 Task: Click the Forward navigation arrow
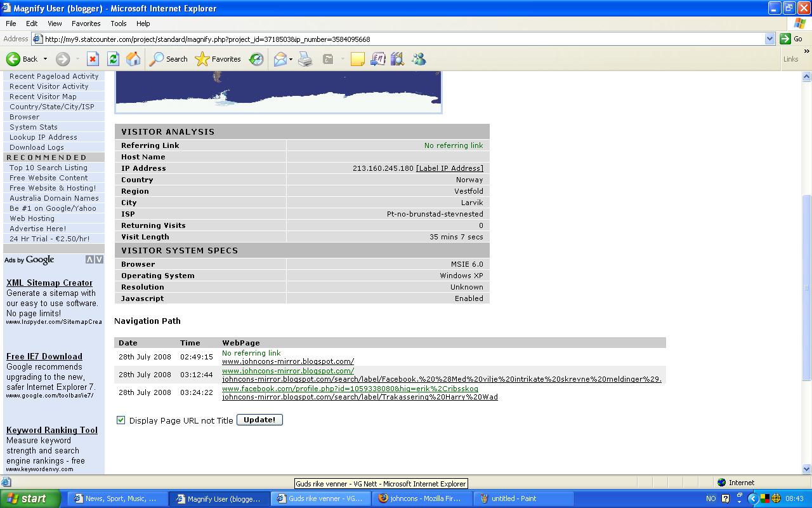(63, 59)
